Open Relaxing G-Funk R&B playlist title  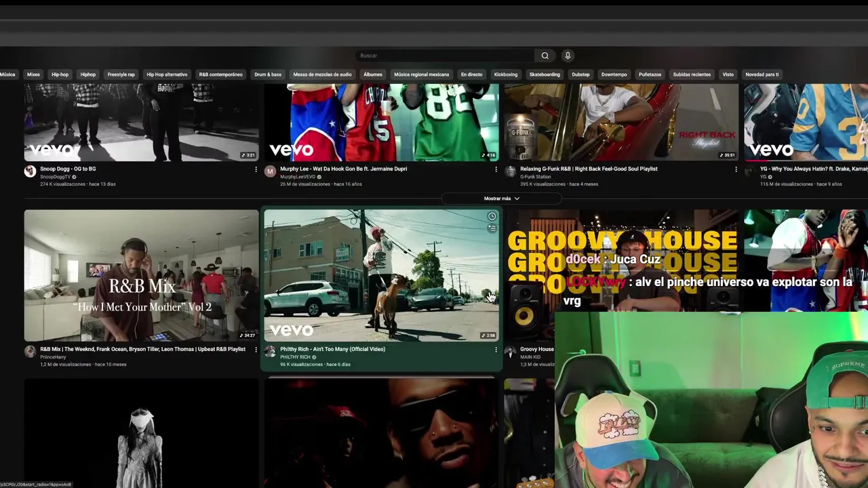589,169
